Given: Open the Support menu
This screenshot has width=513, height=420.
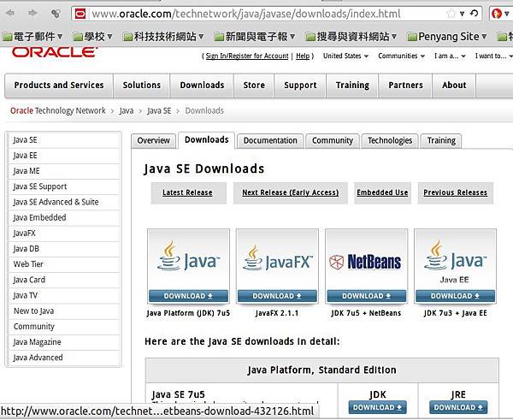Looking at the screenshot, I should (x=300, y=86).
